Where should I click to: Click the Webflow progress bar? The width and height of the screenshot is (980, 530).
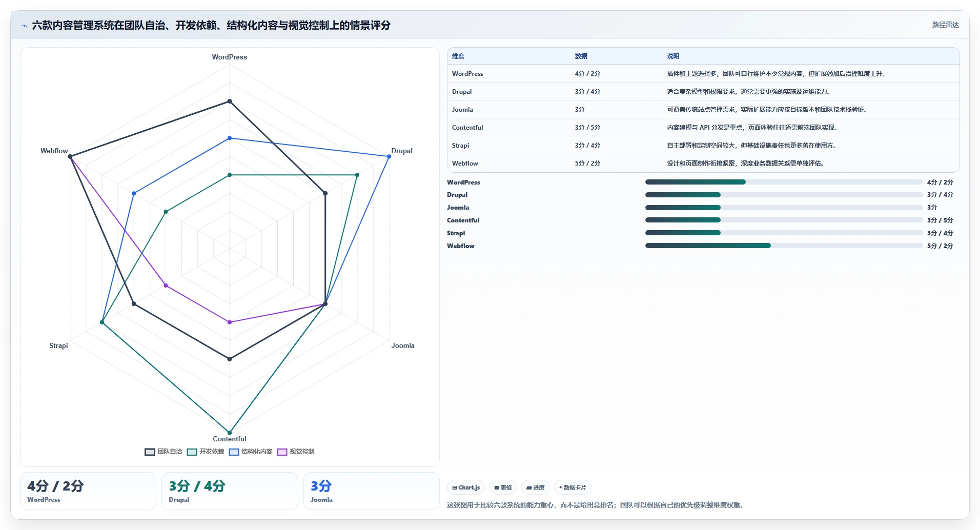784,246
